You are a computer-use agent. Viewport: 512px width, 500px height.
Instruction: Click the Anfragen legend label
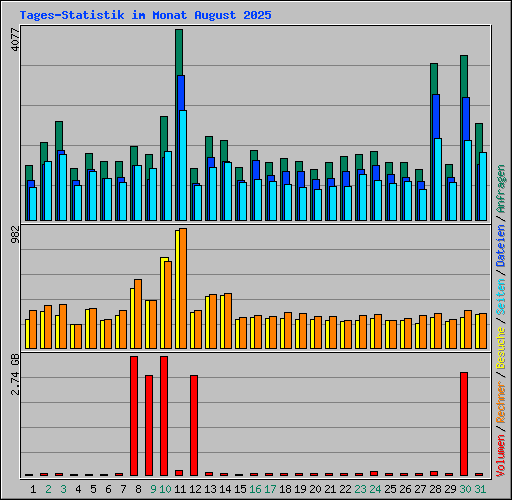[501, 189]
